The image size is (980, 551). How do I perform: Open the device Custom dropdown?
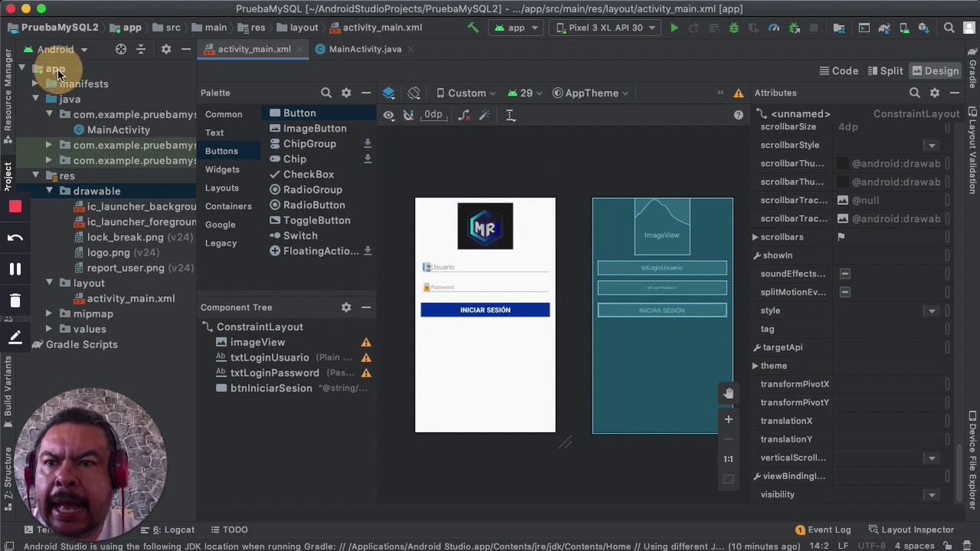466,93
